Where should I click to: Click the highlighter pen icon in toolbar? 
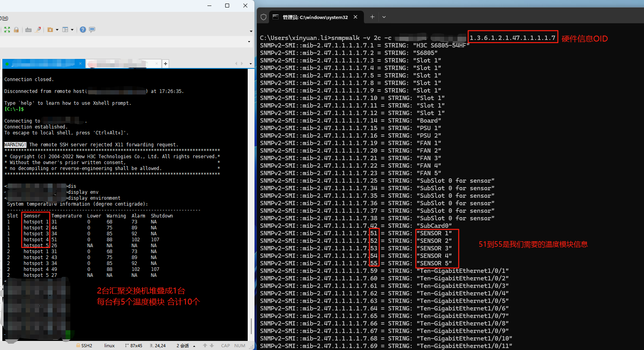(38, 30)
